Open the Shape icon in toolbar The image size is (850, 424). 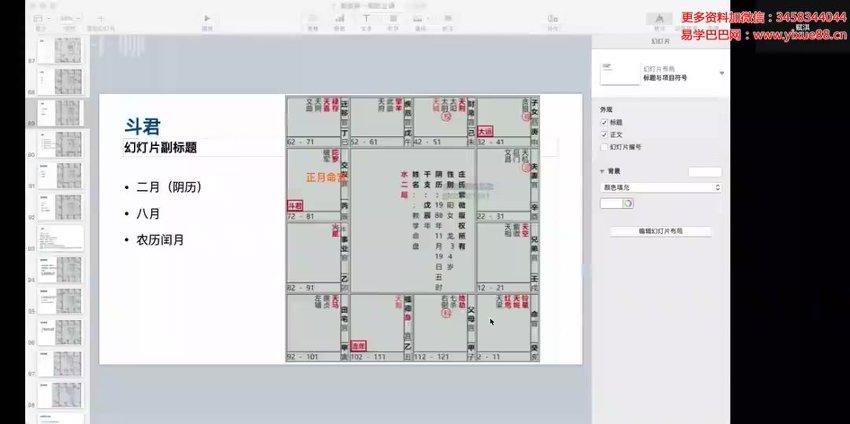[393, 19]
